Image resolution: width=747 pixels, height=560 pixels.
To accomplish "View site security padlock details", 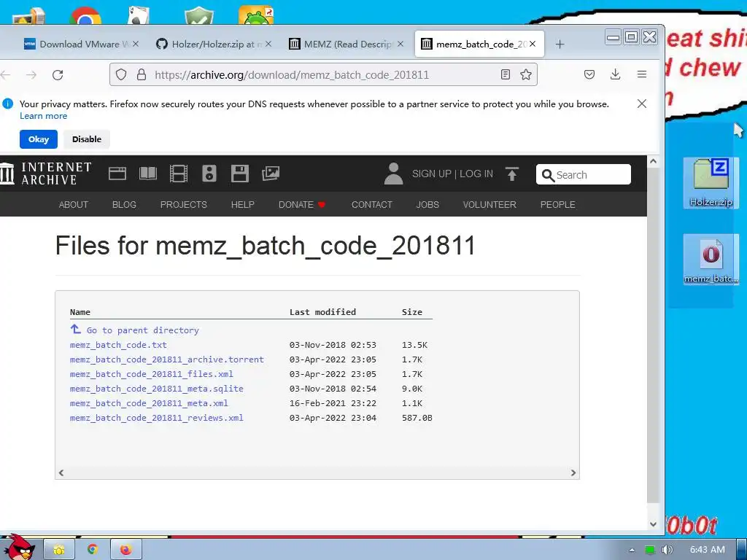I will click(x=142, y=75).
